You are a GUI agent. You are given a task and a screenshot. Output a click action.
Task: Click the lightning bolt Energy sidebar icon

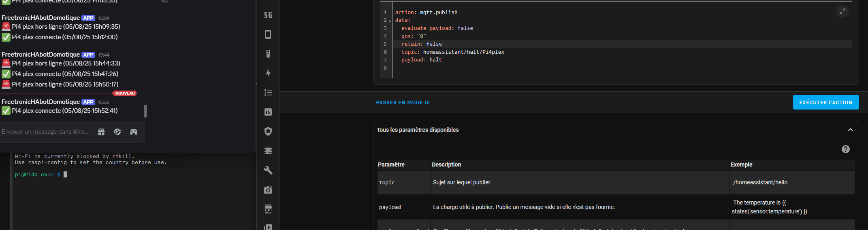(268, 73)
